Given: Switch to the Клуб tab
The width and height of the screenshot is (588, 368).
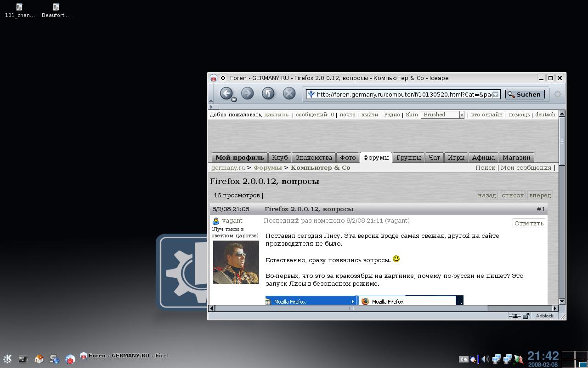Looking at the screenshot, I should [x=279, y=157].
